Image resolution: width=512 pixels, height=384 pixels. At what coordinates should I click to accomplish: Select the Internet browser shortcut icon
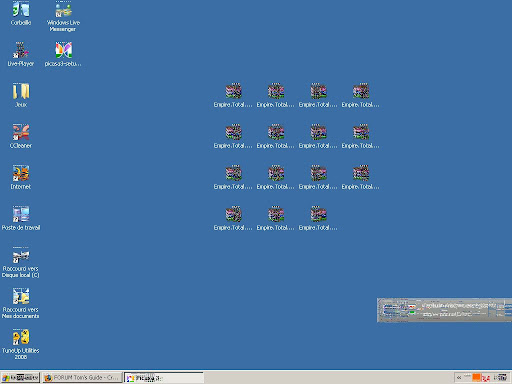tap(21, 177)
